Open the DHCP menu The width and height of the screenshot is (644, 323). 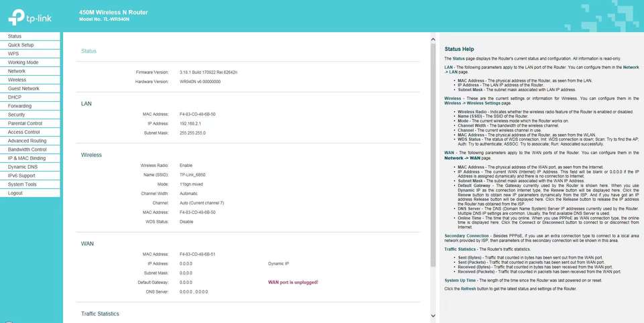(30, 97)
